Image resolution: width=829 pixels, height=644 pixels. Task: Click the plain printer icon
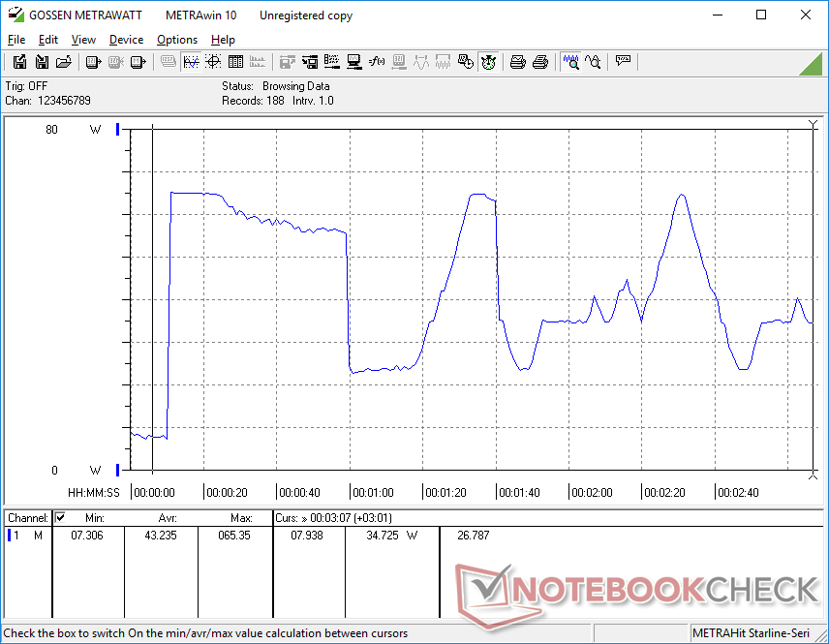(539, 62)
